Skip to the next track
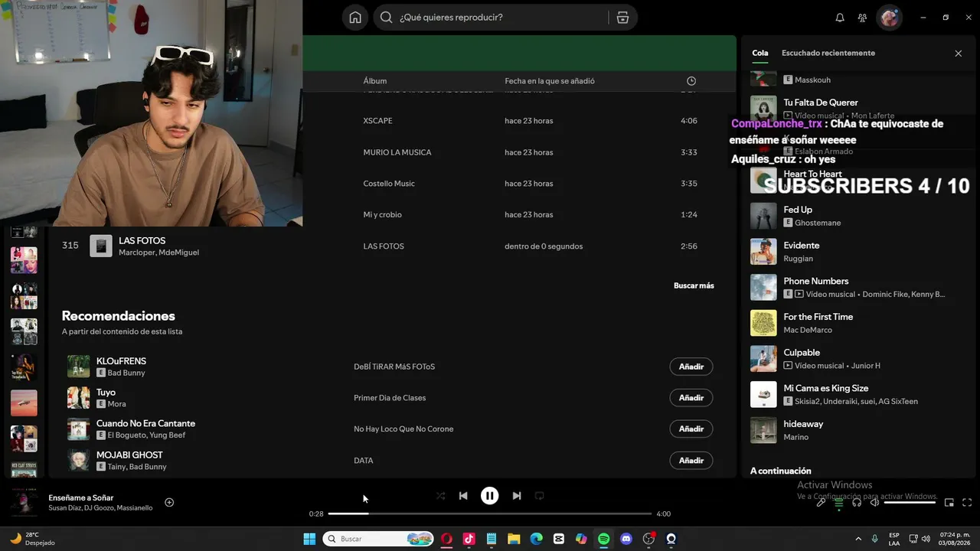Image resolution: width=980 pixels, height=551 pixels. [x=517, y=496]
